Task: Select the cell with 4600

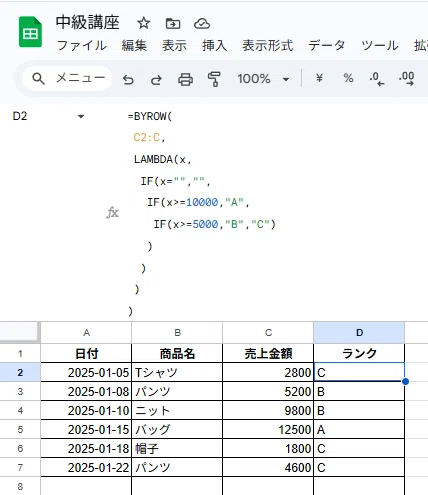Action: tap(268, 467)
